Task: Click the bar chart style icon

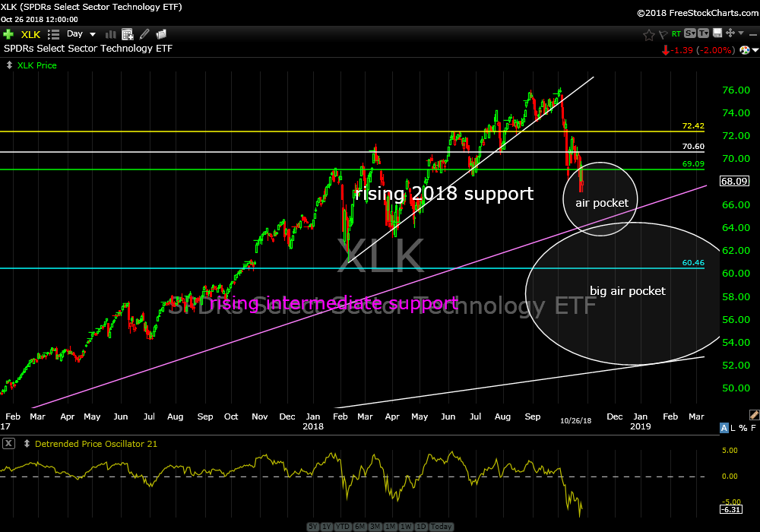Action: (110, 34)
